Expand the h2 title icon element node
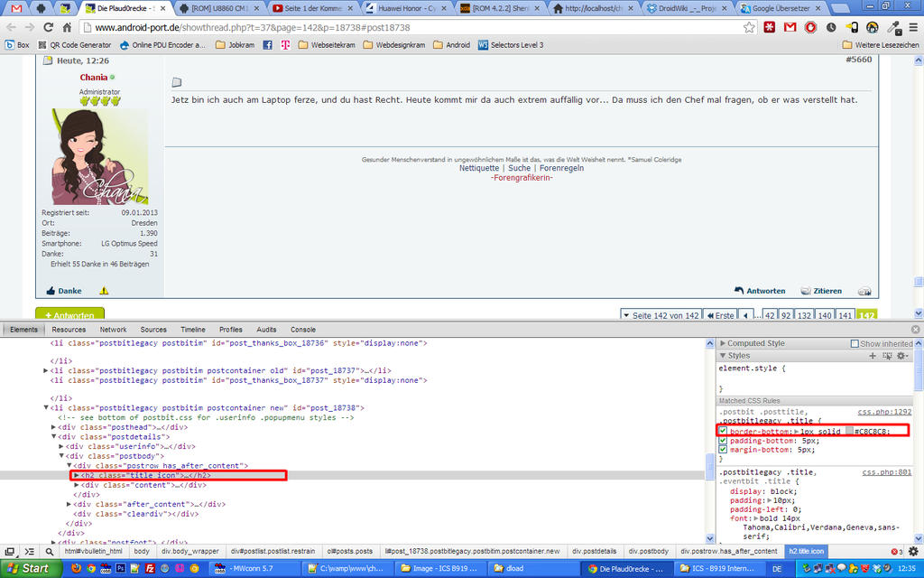 tap(77, 475)
